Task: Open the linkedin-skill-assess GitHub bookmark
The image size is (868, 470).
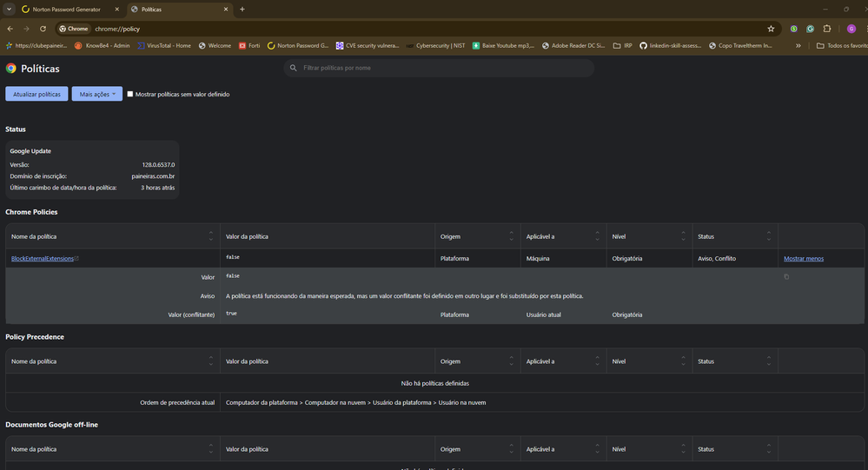Action: pos(670,46)
